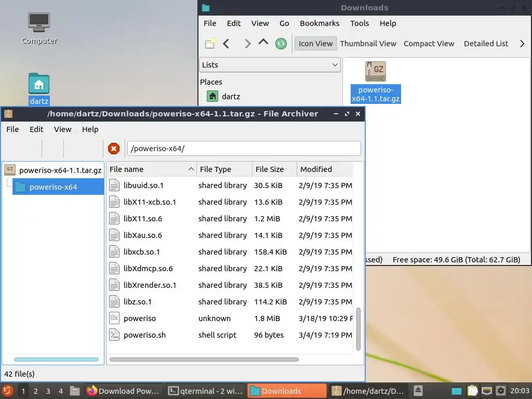Select libX11.so.6 in the file list
532x399 pixels.
[230, 219]
